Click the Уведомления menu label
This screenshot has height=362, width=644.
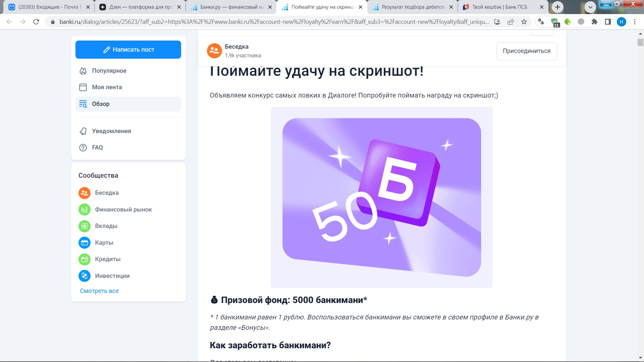112,131
